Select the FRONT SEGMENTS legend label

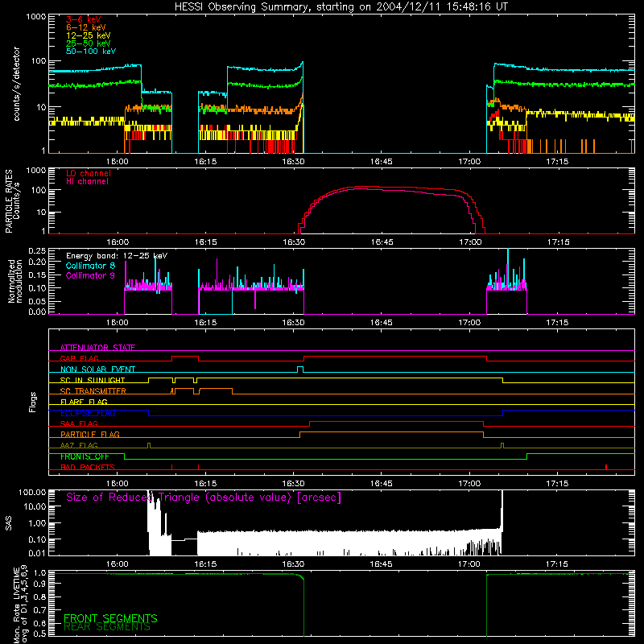coord(110,618)
